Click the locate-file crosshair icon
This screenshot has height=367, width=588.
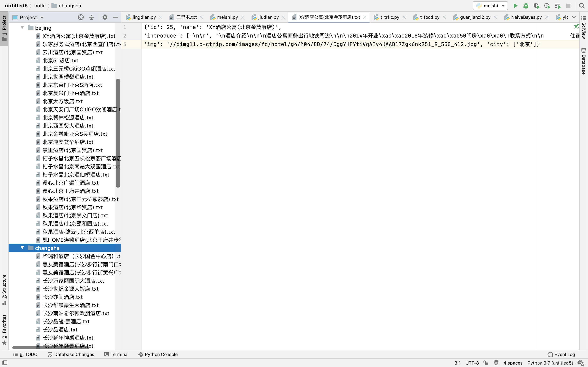point(81,17)
